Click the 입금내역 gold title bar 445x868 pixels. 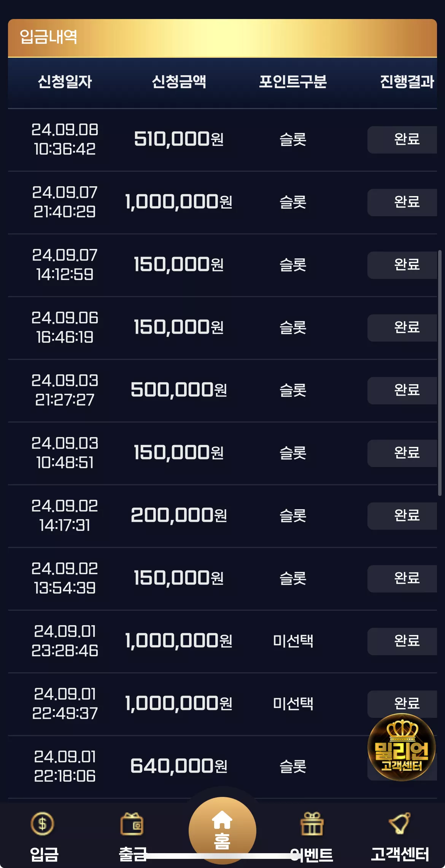point(222,38)
